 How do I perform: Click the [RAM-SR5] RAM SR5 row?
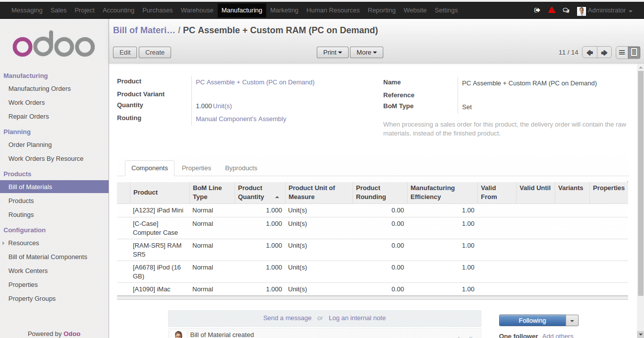coord(372,250)
